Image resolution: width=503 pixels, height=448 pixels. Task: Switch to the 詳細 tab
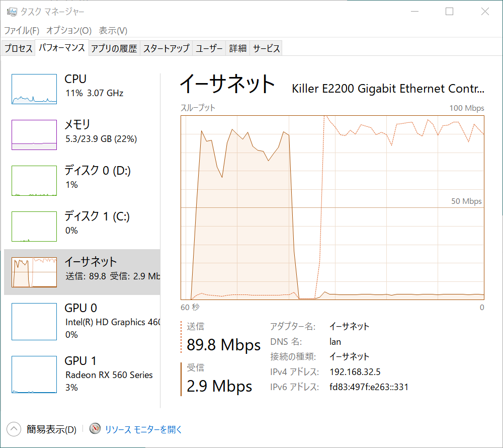(238, 48)
